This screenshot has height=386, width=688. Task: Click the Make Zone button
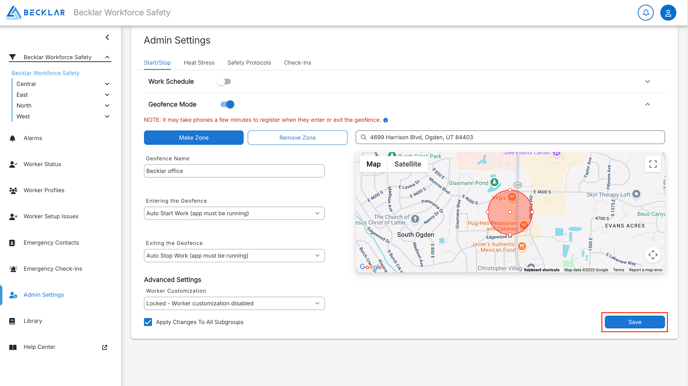[x=194, y=138]
